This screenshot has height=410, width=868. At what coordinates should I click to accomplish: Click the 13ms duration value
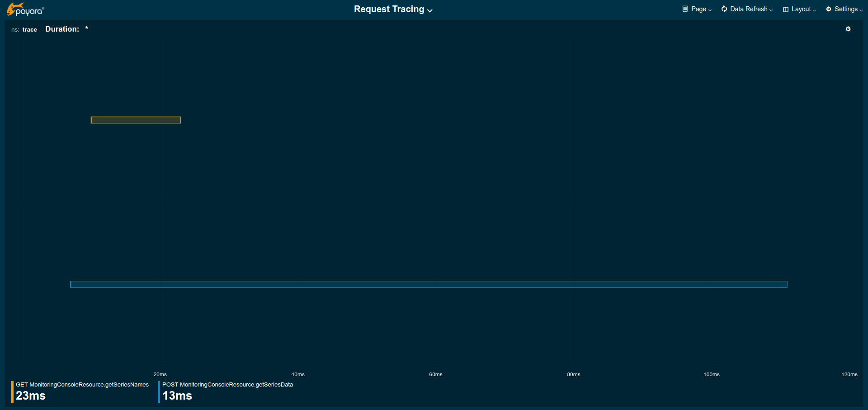[x=177, y=396]
